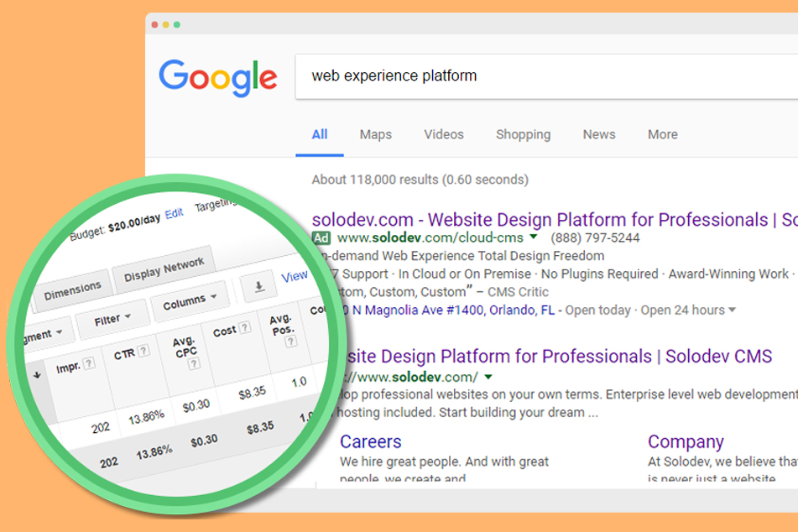Screen dimensions: 798x532
Task: Click the $0.30 value in first row
Action: click(196, 405)
